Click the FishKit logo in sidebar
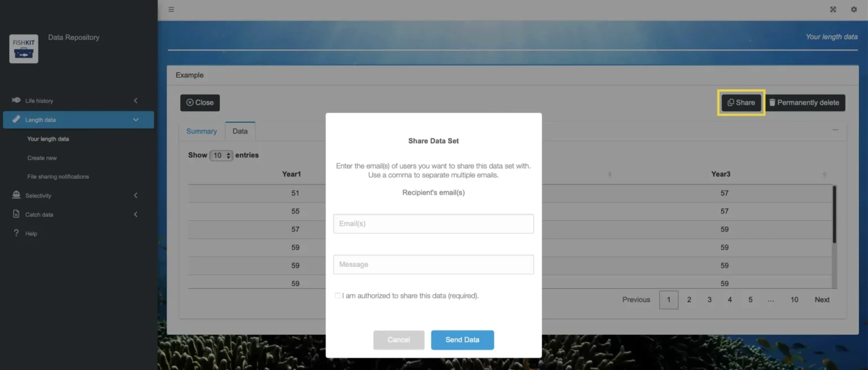Viewport: 868px width, 370px height. (24, 49)
